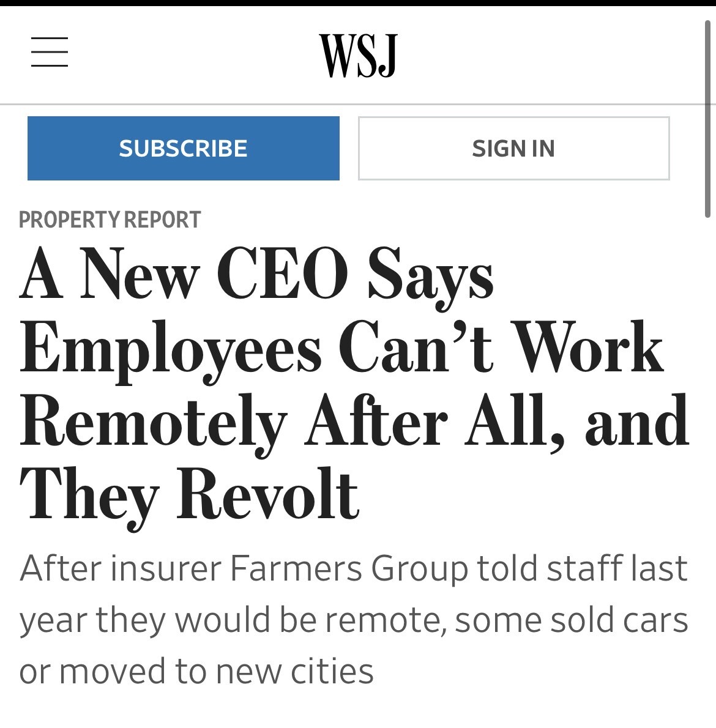716x728 pixels.
Task: Click the Sign In button
Action: tap(513, 149)
